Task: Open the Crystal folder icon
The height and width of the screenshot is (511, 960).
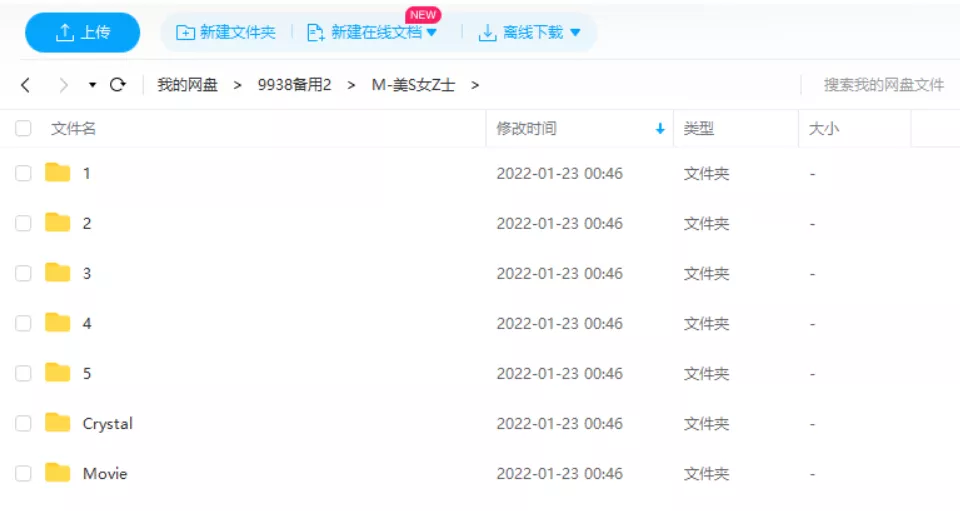Action: tap(58, 423)
